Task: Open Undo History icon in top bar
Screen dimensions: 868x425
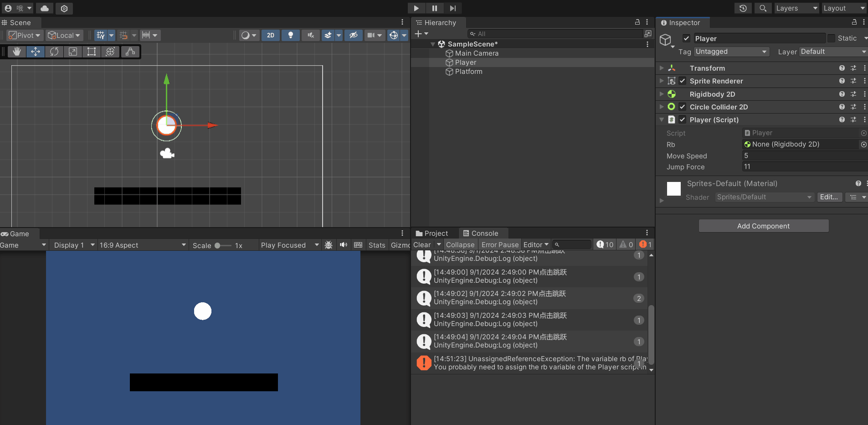Action: pyautogui.click(x=743, y=8)
